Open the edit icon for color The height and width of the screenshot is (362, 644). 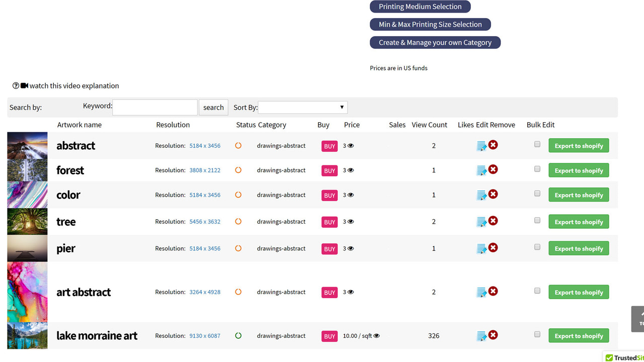click(481, 195)
